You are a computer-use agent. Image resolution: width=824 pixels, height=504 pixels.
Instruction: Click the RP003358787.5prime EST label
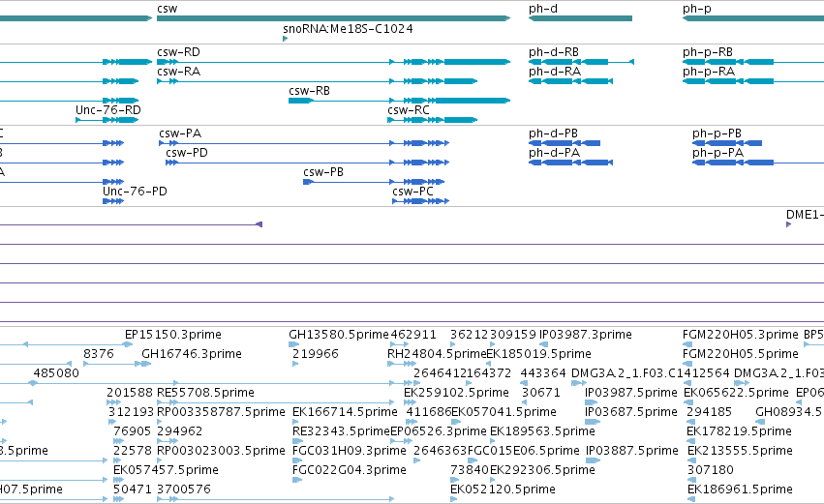click(221, 412)
